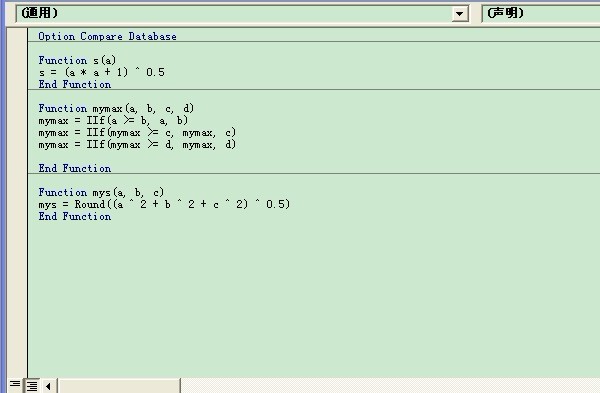Click the Function mys(a, b, c) line
Image resolution: width=600 pixels, height=393 pixels.
click(x=101, y=192)
